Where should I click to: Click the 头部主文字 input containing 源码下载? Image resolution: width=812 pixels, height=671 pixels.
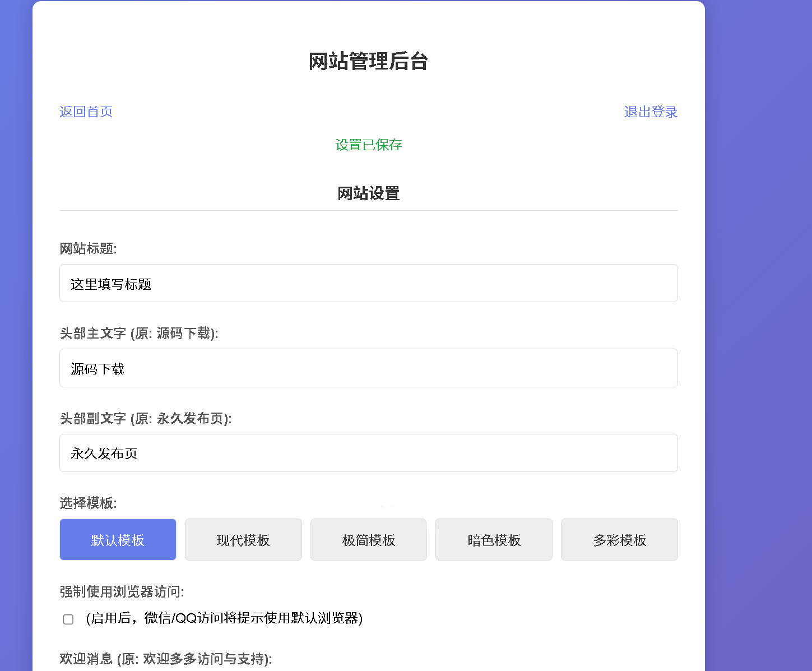[x=368, y=368]
